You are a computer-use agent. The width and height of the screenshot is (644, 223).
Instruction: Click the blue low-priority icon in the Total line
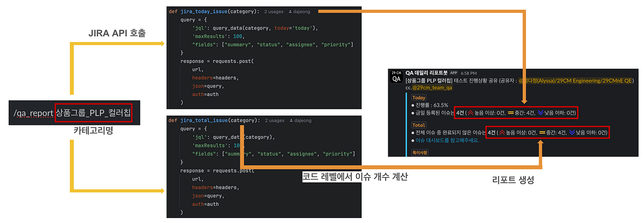(572, 133)
